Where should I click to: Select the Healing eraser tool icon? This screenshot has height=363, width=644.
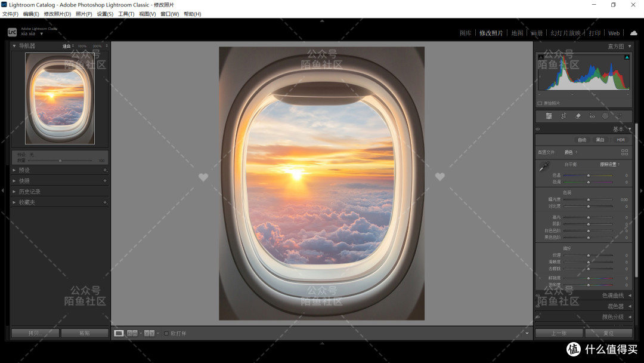578,116
